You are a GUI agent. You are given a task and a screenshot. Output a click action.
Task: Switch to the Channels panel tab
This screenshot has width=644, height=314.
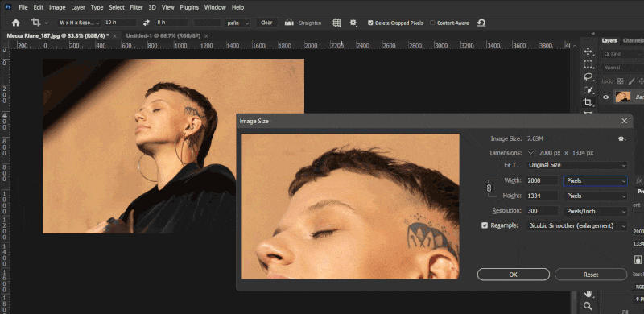[x=633, y=41]
